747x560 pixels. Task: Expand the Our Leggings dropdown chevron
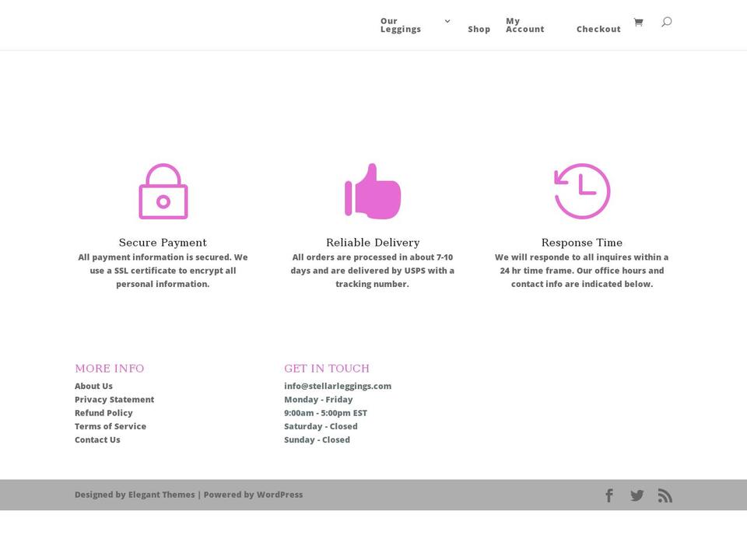[x=447, y=21]
